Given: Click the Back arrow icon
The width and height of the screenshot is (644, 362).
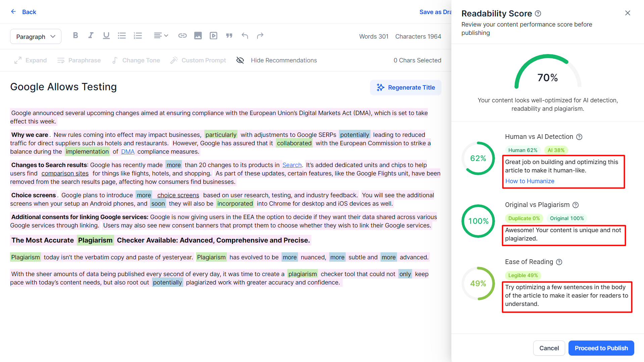Looking at the screenshot, I should click(13, 12).
